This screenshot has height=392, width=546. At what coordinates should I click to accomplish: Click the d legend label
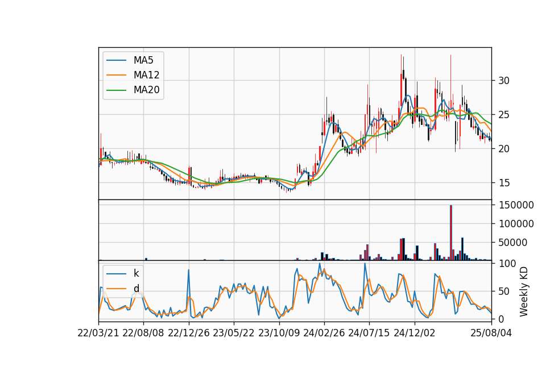click(136, 289)
